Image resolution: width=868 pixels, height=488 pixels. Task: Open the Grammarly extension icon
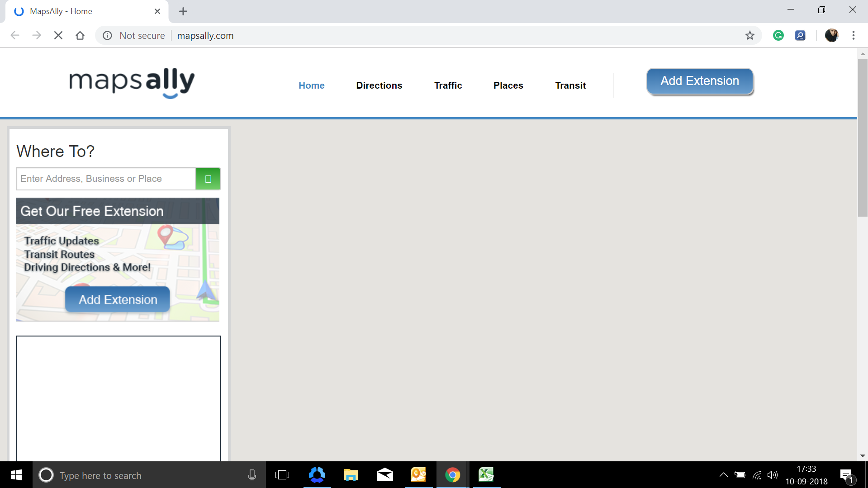[x=778, y=36]
